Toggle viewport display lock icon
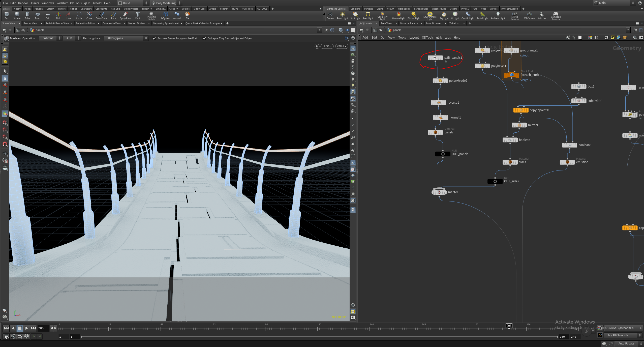The width and height of the screenshot is (644, 347). 317,46
